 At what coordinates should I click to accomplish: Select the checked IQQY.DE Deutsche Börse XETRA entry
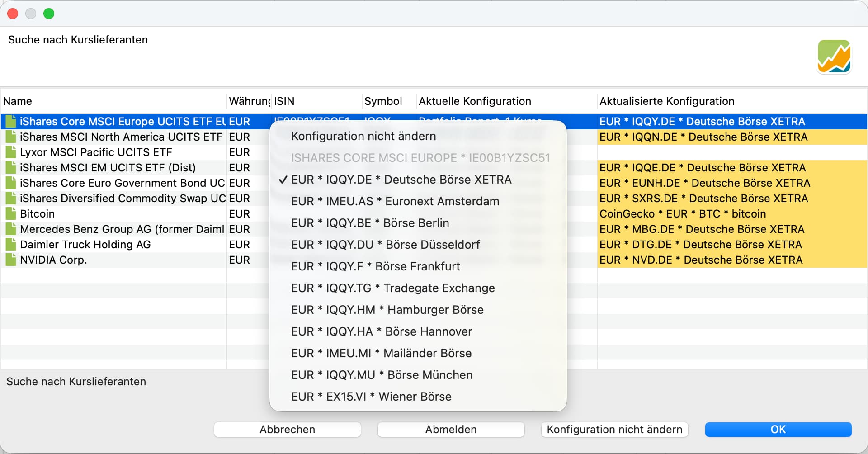(401, 180)
